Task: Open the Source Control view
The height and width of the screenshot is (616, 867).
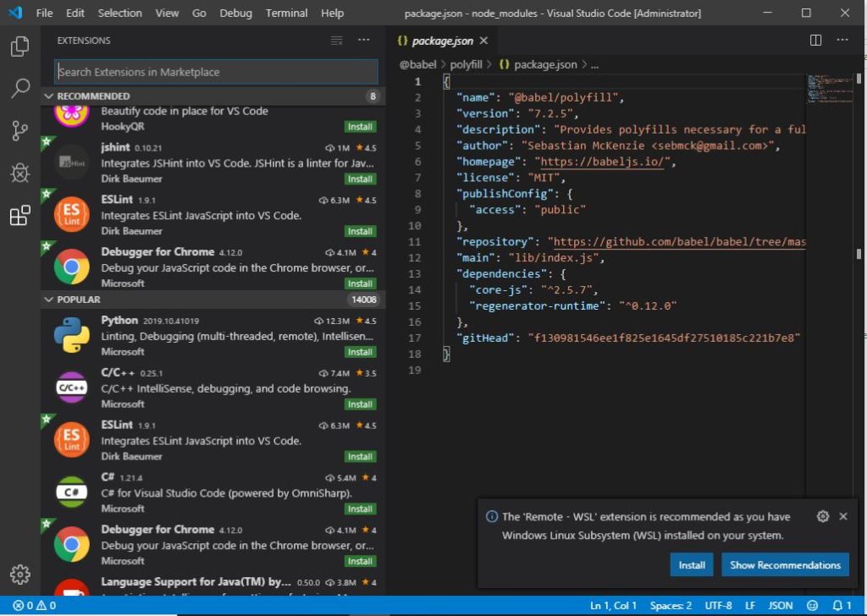Action: point(20,131)
